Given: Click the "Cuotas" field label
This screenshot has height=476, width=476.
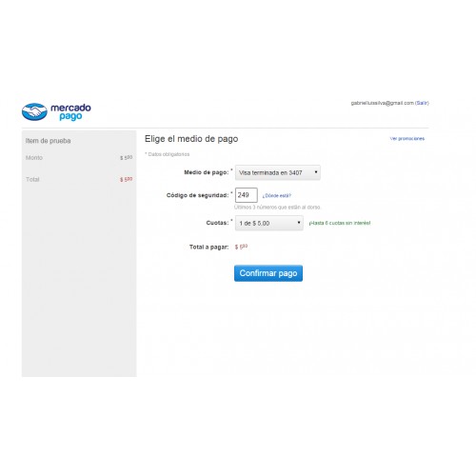Looking at the screenshot, I should tap(217, 223).
